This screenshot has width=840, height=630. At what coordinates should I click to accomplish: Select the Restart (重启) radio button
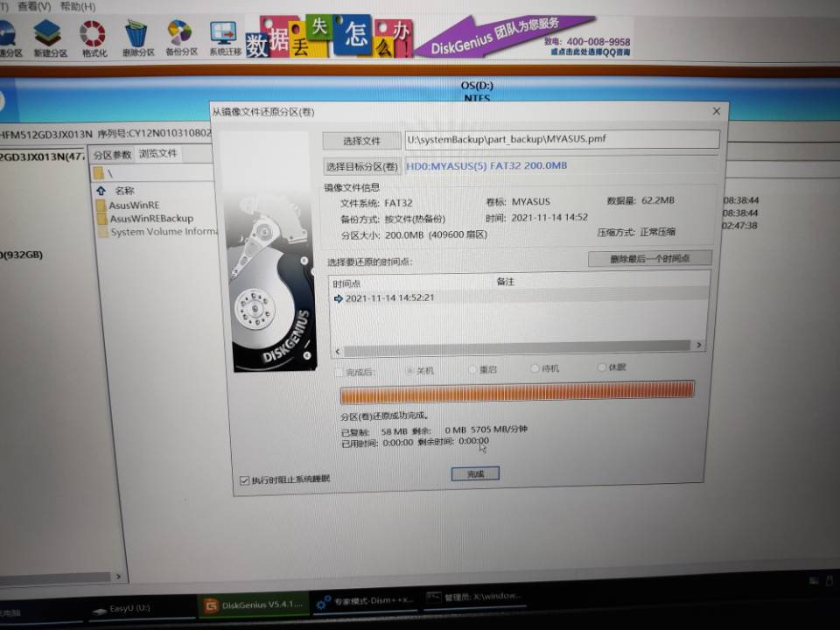pos(472,369)
